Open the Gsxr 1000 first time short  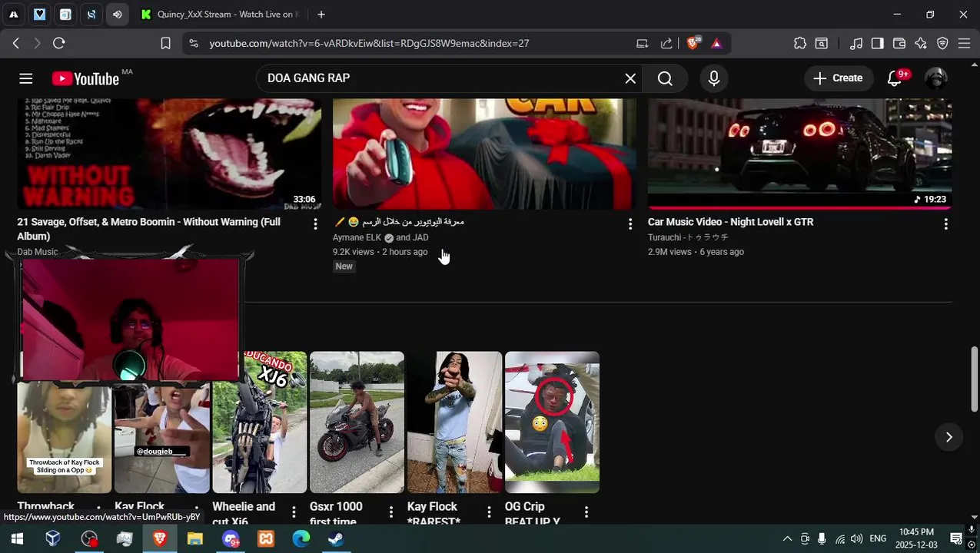357,422
